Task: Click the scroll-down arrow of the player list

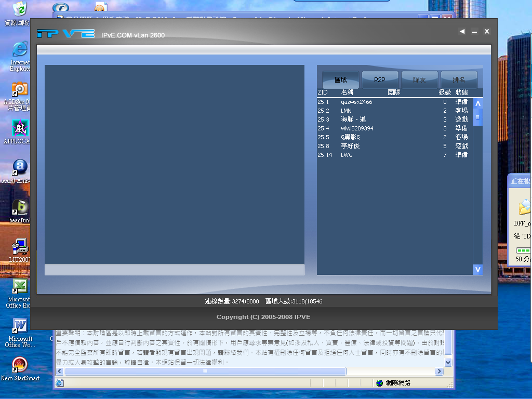Action: [x=477, y=270]
